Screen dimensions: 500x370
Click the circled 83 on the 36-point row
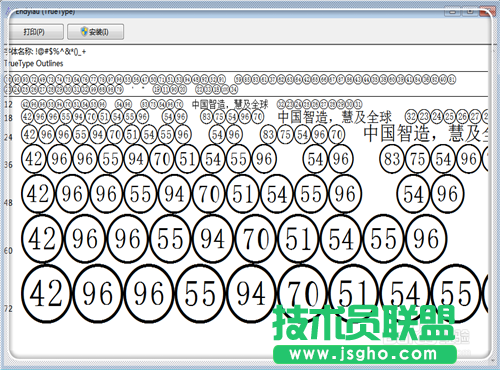click(x=392, y=159)
